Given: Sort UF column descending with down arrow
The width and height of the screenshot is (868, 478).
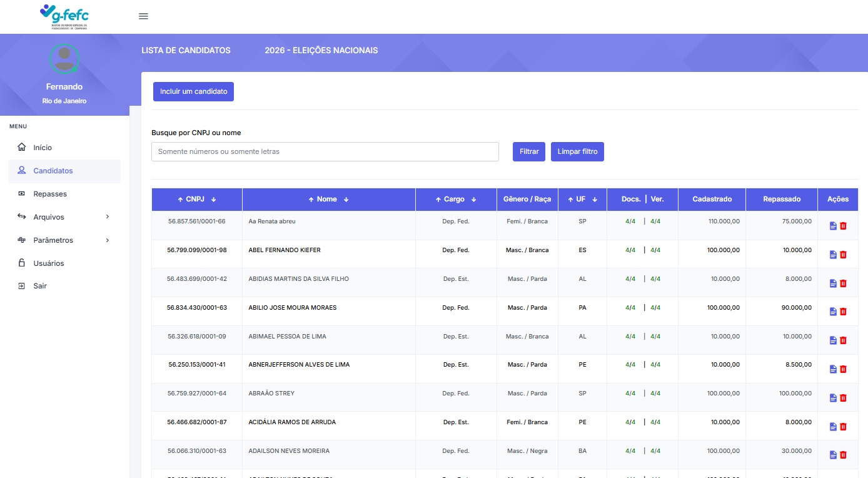Looking at the screenshot, I should pos(595,200).
